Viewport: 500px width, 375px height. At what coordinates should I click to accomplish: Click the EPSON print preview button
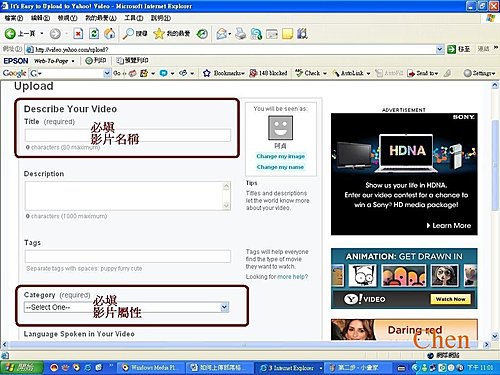click(x=132, y=60)
